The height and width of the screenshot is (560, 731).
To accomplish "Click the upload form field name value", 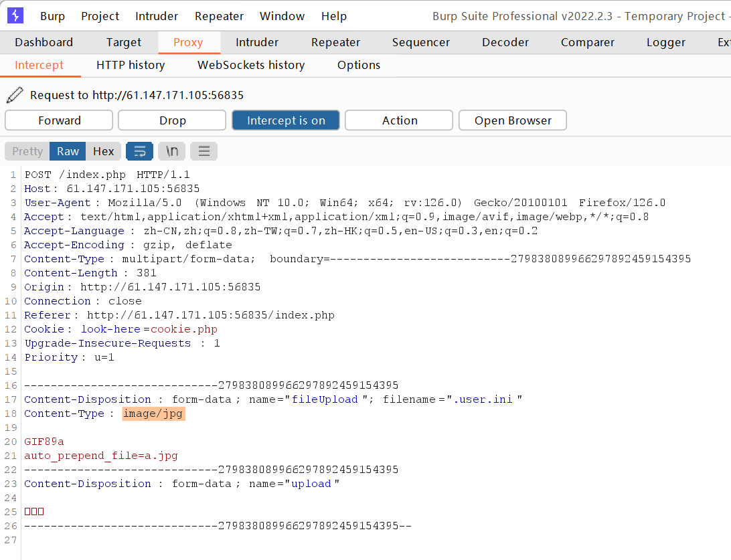I will pos(311,484).
